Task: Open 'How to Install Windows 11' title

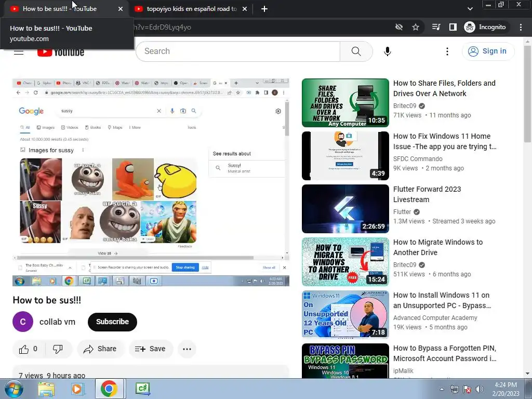Action: click(x=442, y=300)
